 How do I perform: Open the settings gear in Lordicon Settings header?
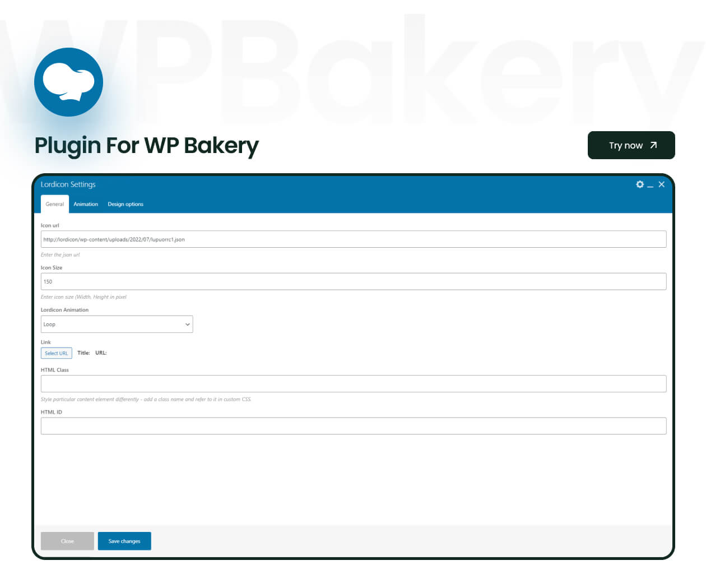click(640, 184)
